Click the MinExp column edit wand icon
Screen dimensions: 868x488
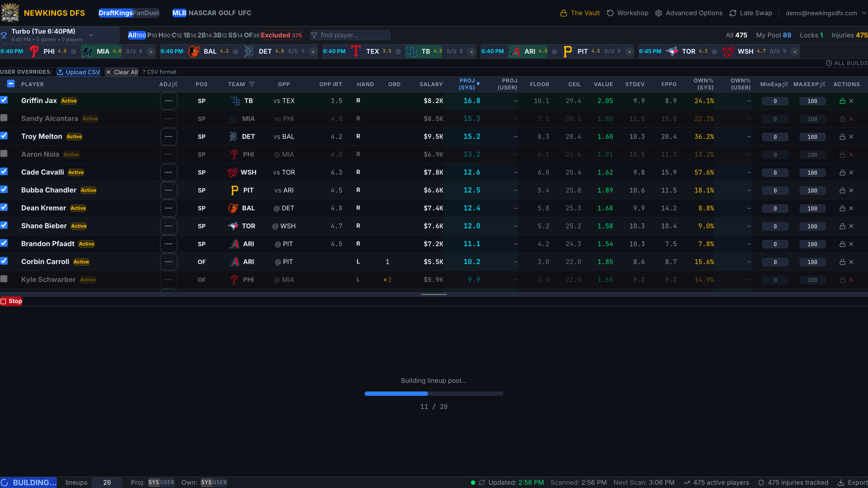[785, 84]
